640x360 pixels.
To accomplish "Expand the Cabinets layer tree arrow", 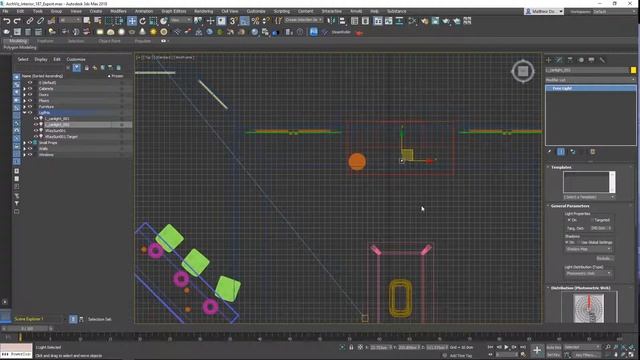I will (24, 89).
